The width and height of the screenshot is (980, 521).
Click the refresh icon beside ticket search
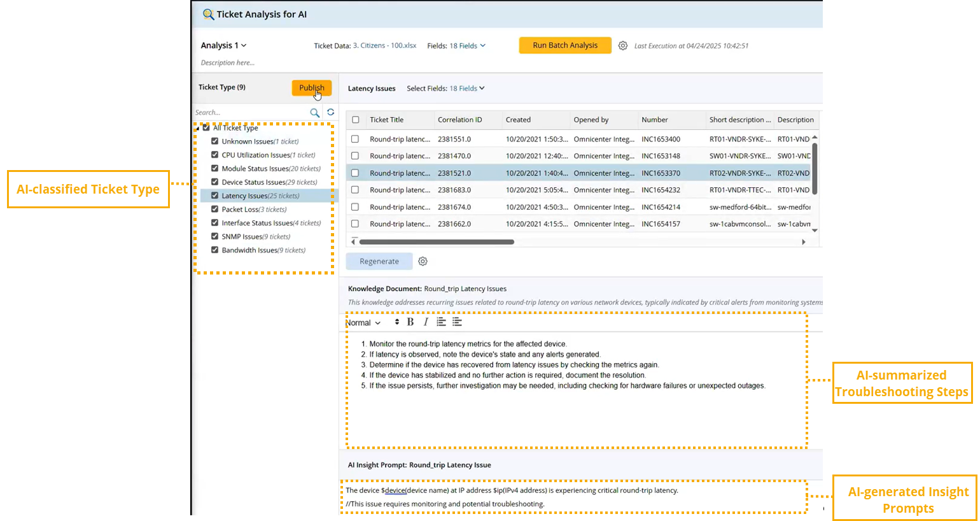[331, 112]
